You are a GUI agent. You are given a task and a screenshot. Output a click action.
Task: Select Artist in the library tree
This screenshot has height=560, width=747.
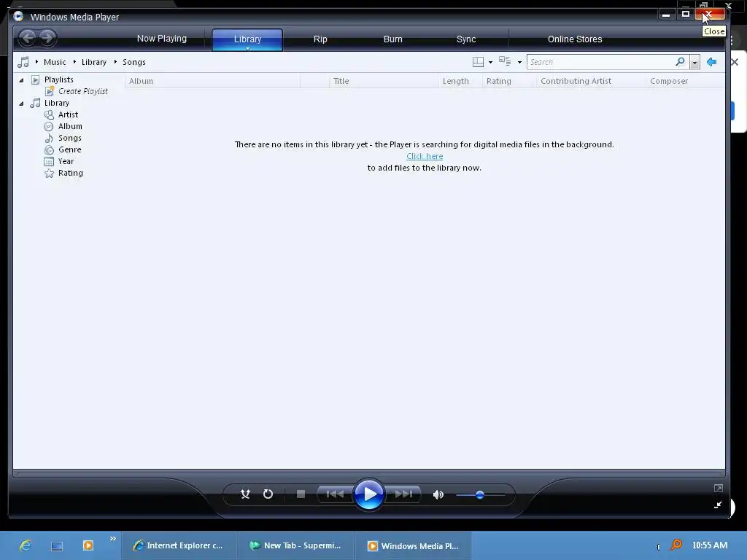(68, 114)
